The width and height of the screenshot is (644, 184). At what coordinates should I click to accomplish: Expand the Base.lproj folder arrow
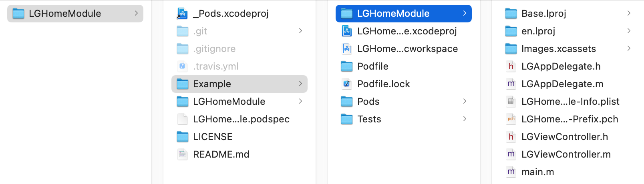tap(629, 14)
